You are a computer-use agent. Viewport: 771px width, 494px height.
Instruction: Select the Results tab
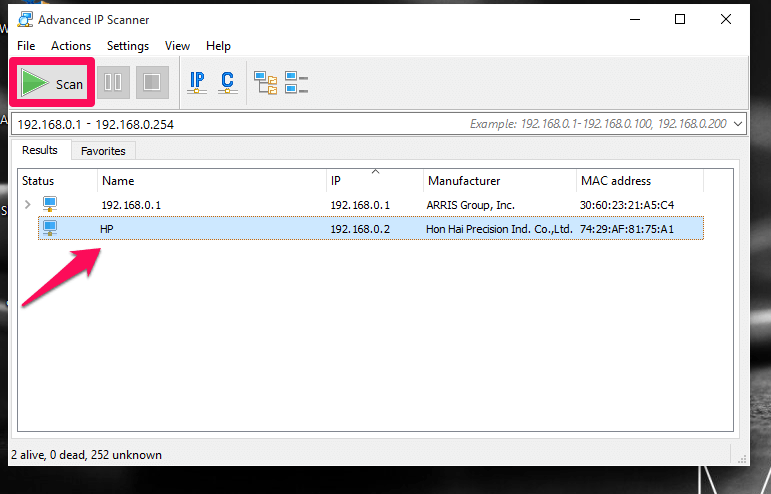pyautogui.click(x=40, y=150)
